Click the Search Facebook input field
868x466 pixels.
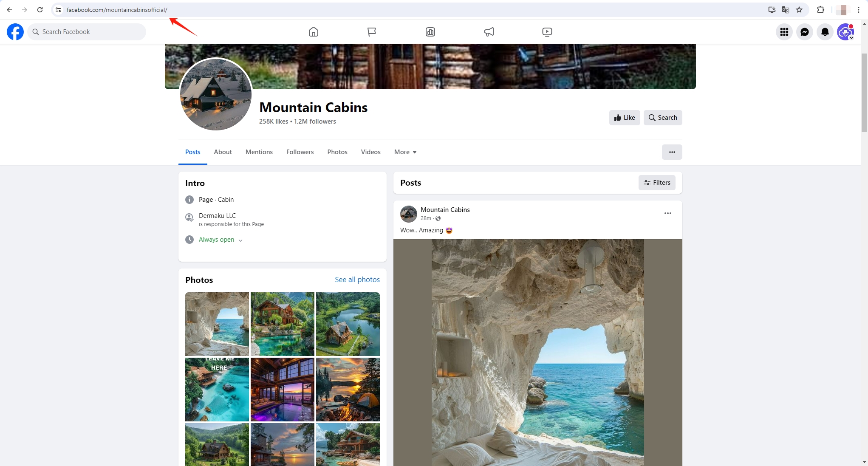(86, 31)
